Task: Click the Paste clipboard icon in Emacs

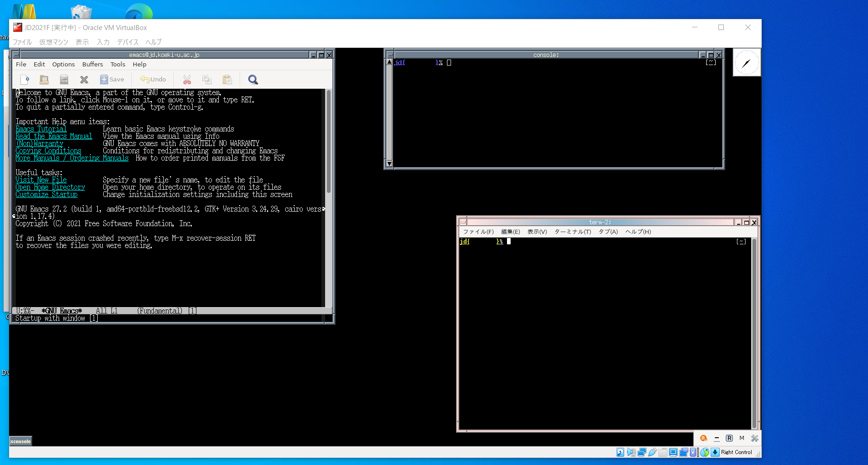Action: pyautogui.click(x=227, y=80)
